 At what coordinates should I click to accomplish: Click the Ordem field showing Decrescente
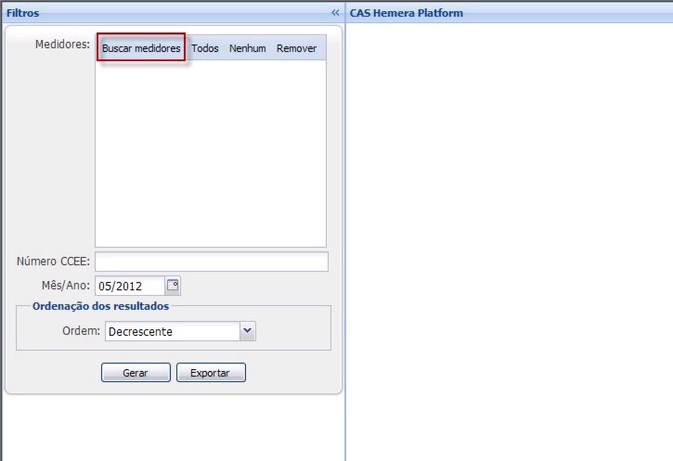point(172,332)
